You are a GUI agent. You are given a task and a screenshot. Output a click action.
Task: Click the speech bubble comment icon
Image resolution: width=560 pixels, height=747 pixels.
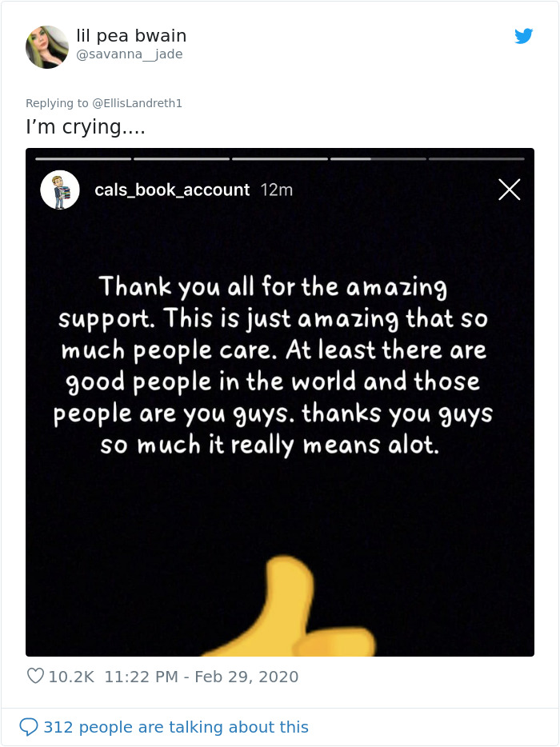(30, 727)
